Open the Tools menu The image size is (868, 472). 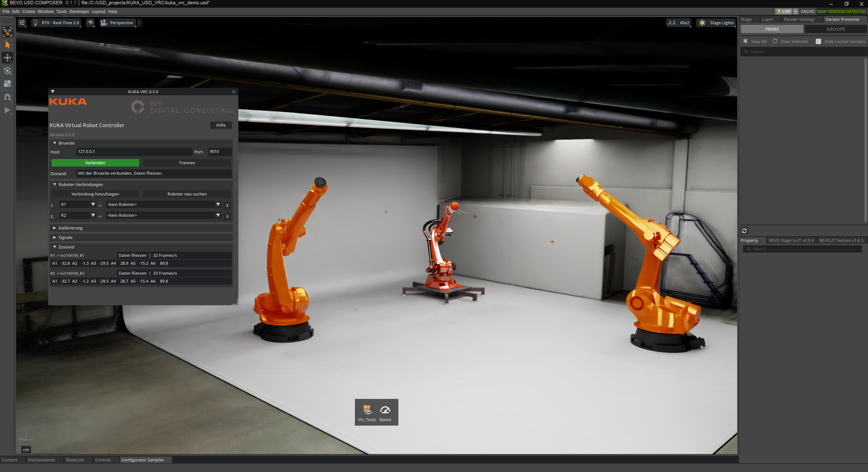(61, 12)
